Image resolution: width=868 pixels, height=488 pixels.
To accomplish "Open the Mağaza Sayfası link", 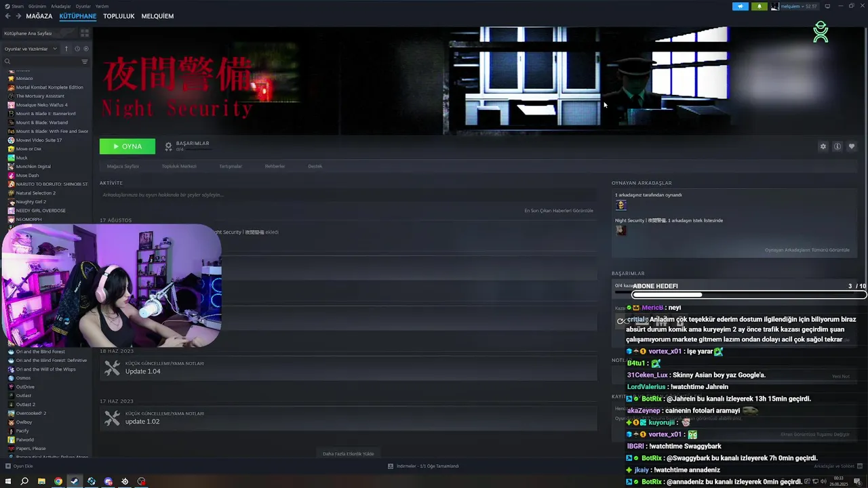I will 123,166.
